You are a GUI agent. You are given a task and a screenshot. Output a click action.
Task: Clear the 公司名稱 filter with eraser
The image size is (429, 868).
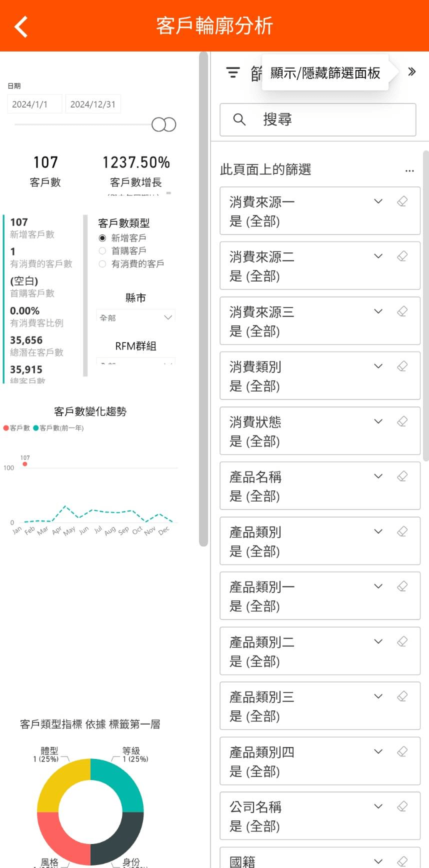coord(402,806)
